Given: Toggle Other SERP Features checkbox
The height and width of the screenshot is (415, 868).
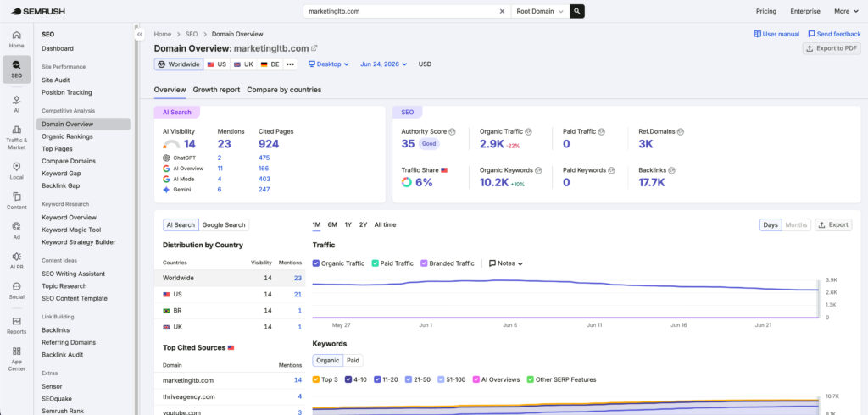Looking at the screenshot, I should (531, 379).
